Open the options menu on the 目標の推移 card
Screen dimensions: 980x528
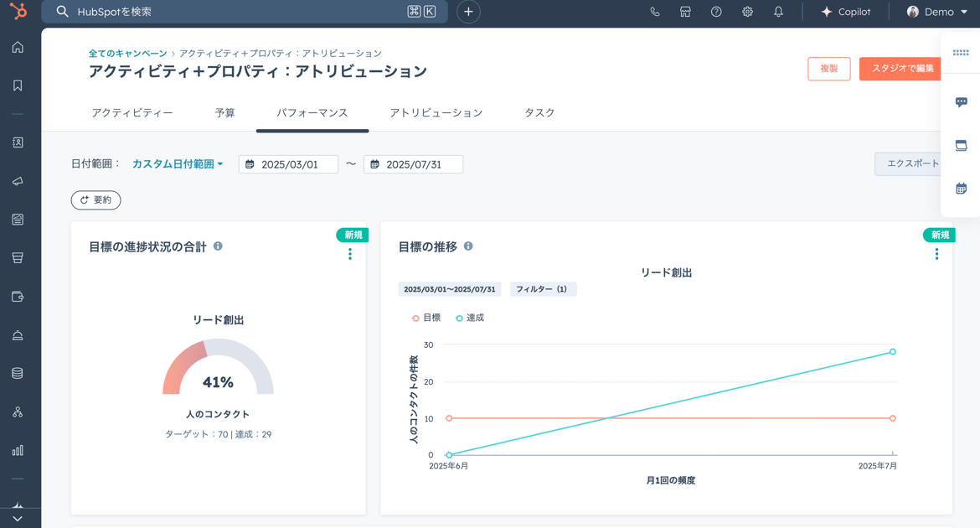[x=936, y=253]
